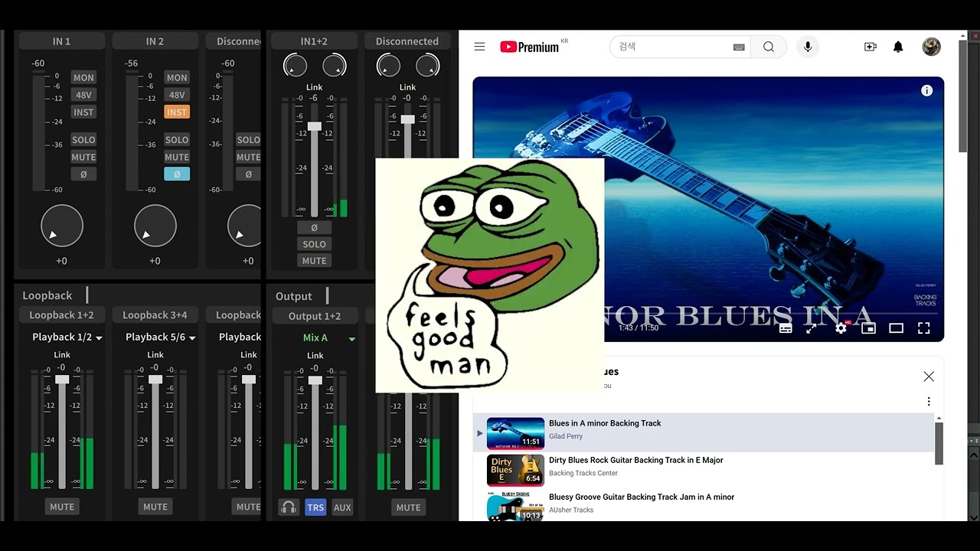The image size is (980, 551).
Task: Invert phase on the IN1+2 mix channel
Action: coord(314,227)
